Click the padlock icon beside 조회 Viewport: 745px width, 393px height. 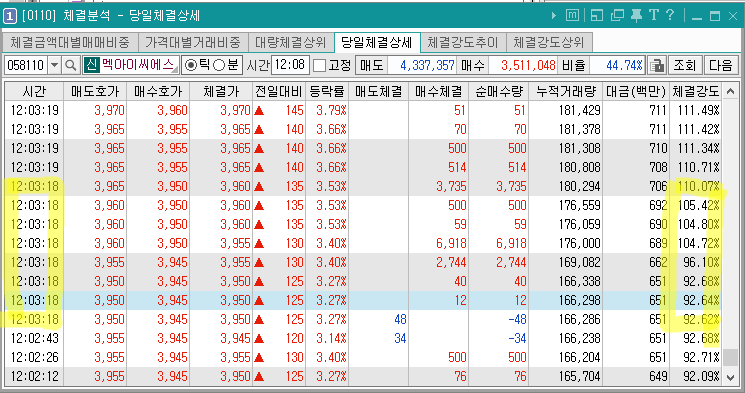click(658, 65)
